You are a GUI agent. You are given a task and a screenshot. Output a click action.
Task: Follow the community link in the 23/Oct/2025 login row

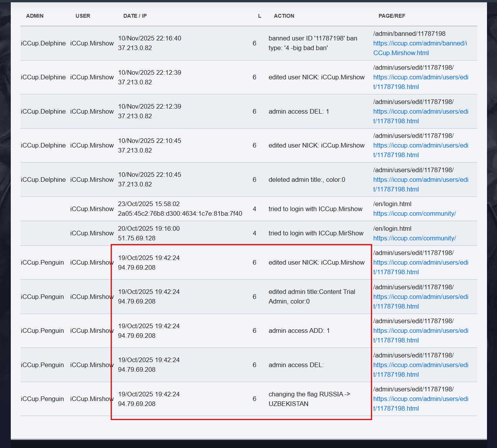415,214
